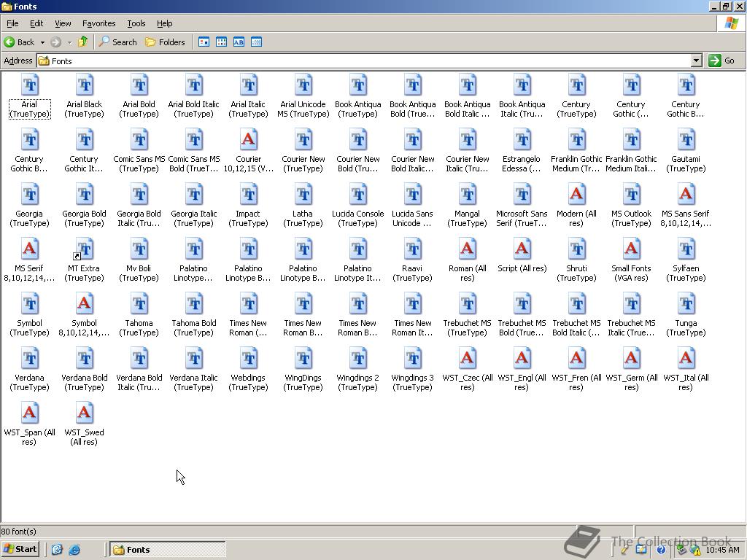Open the Forward history dropdown arrow
This screenshot has width=747, height=560.
click(x=69, y=42)
